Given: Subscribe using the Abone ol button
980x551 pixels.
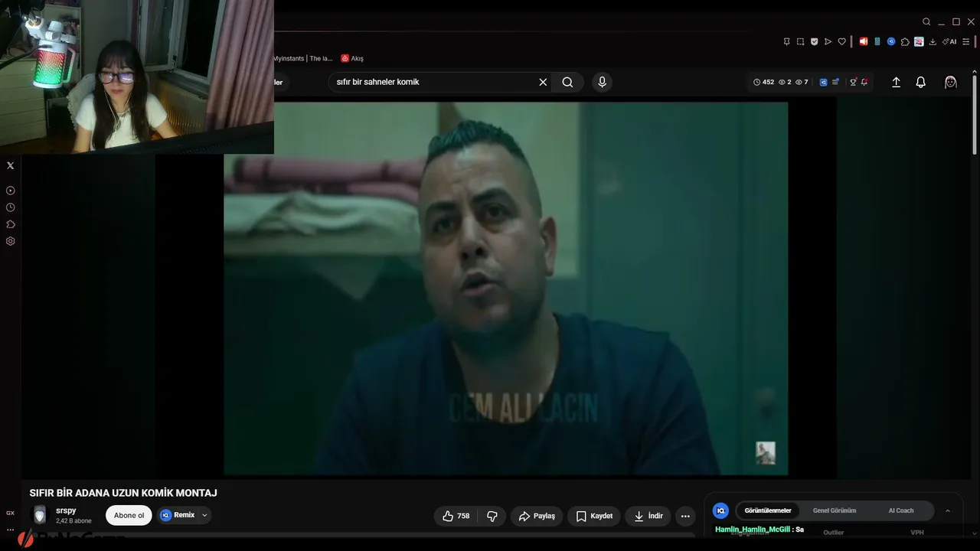Looking at the screenshot, I should [129, 515].
